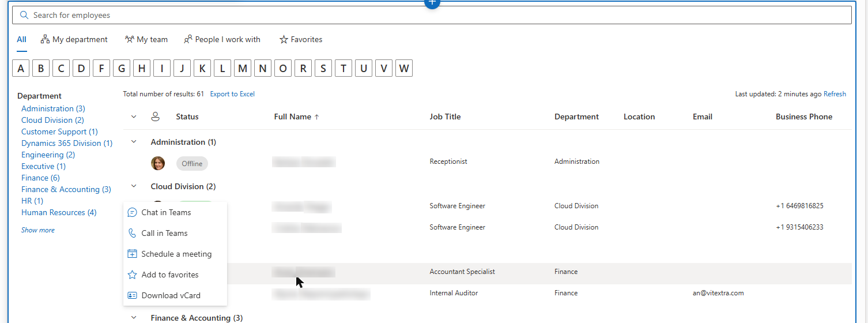
Task: Open the People I work with tab
Action: click(222, 39)
